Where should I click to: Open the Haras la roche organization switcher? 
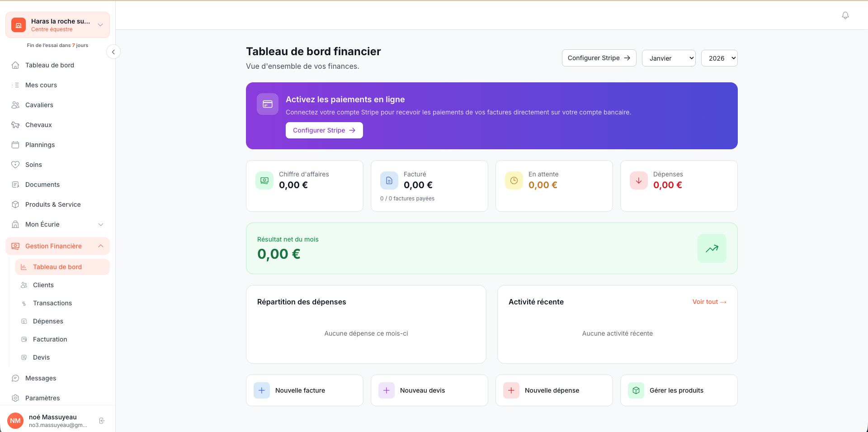point(57,25)
